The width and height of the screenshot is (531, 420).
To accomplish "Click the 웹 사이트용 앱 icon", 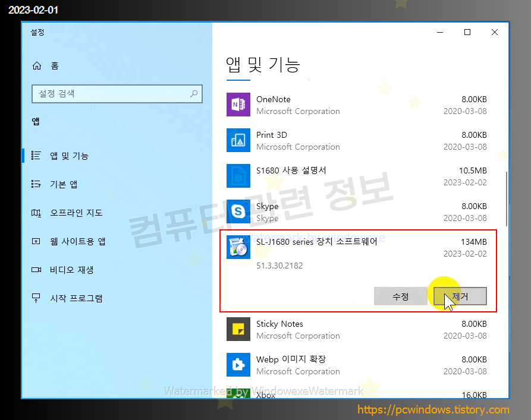I will tap(36, 241).
